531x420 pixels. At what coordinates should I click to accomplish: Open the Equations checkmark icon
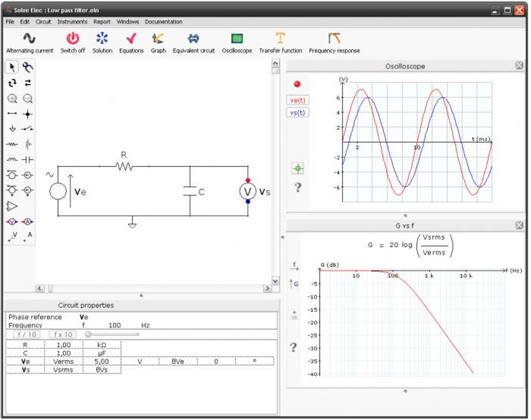tap(131, 38)
